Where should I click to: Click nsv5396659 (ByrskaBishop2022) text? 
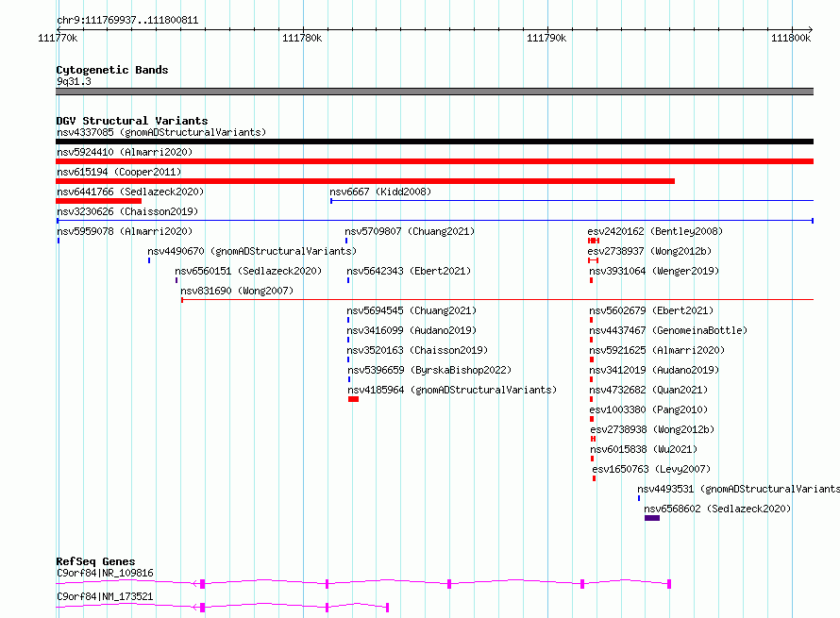click(x=429, y=370)
